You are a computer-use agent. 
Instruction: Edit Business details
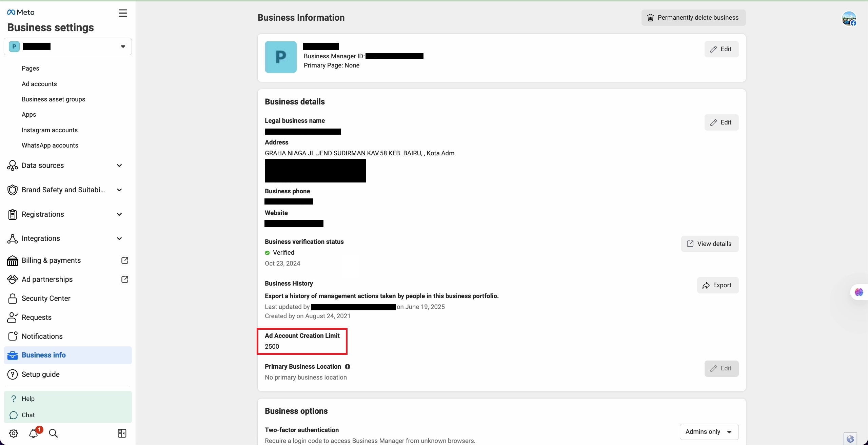(x=722, y=122)
